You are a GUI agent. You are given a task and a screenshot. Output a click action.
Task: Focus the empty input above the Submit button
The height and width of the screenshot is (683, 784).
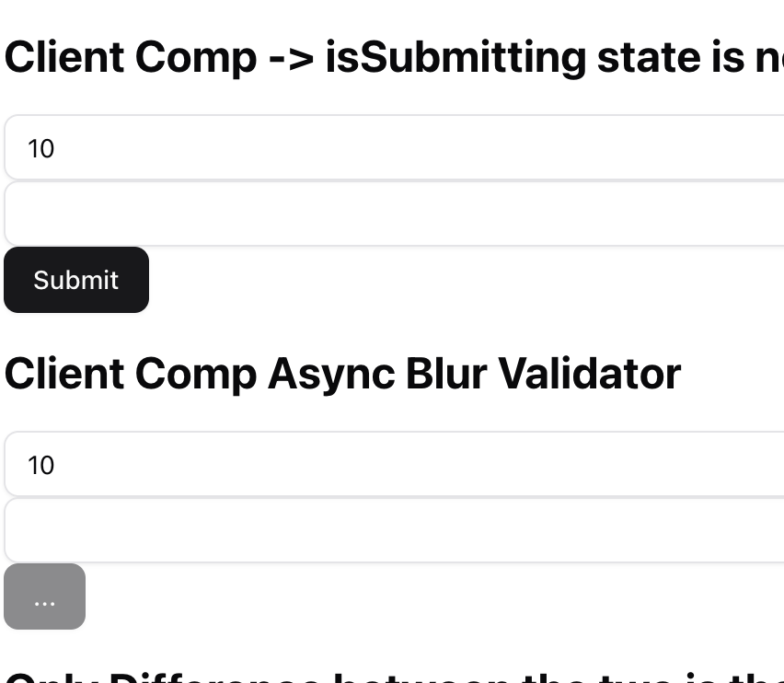394,214
